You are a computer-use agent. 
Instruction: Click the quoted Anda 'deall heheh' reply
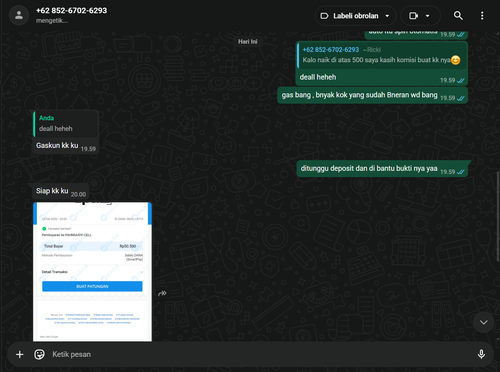[x=66, y=123]
